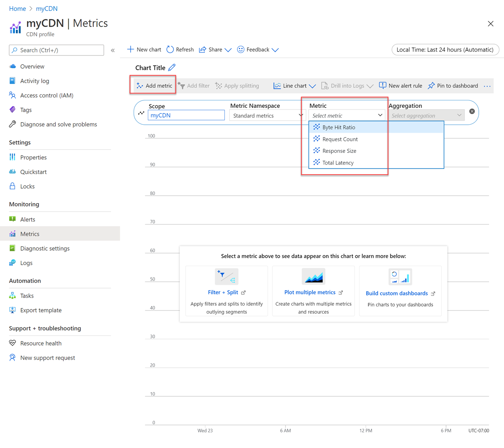The image size is (504, 448).
Task: Open the more options ellipsis menu
Action: (x=487, y=86)
